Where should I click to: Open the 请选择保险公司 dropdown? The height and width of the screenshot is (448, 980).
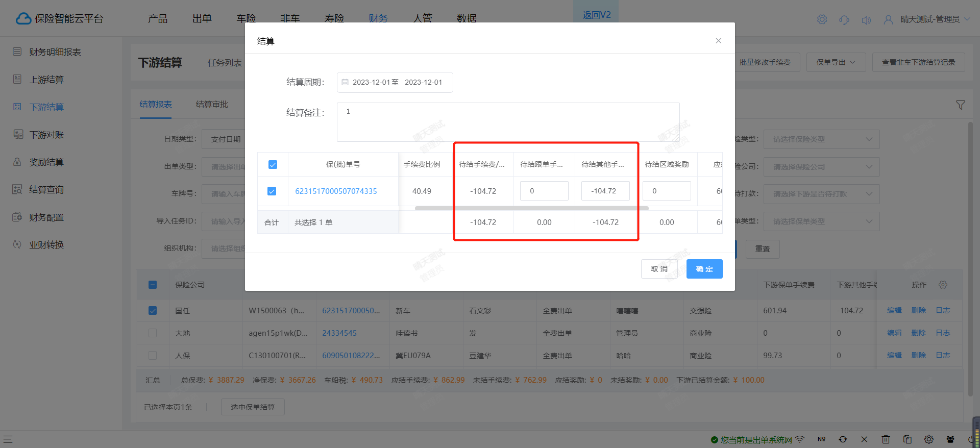tap(821, 167)
